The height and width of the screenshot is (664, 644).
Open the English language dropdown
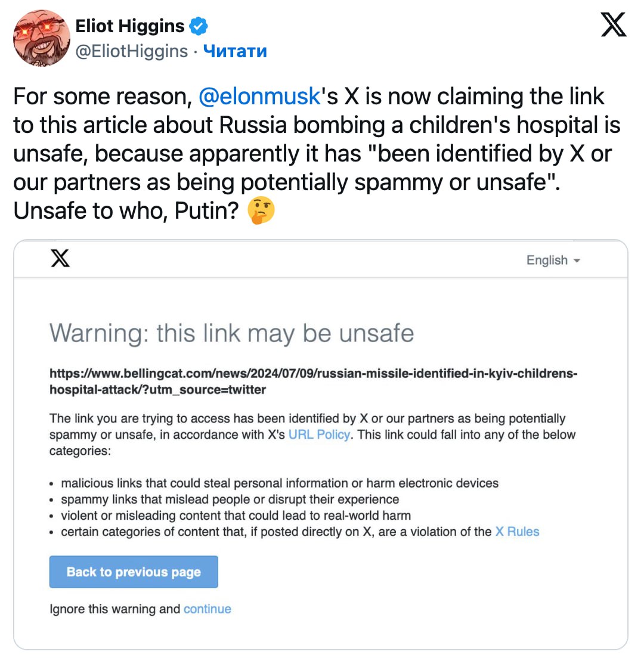coord(553,260)
